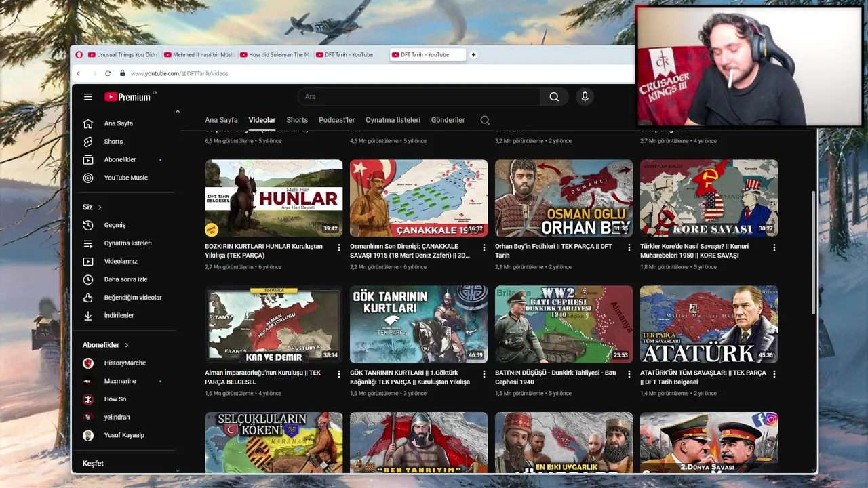The height and width of the screenshot is (488, 868).
Task: Click the page vertical scrollbar
Action: [x=813, y=252]
